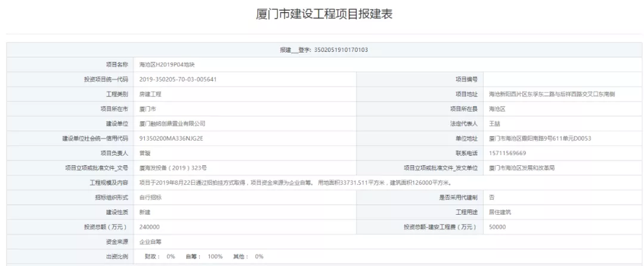
Task: Select 企业自筹 value in 资金来源 row
Action: (x=150, y=242)
